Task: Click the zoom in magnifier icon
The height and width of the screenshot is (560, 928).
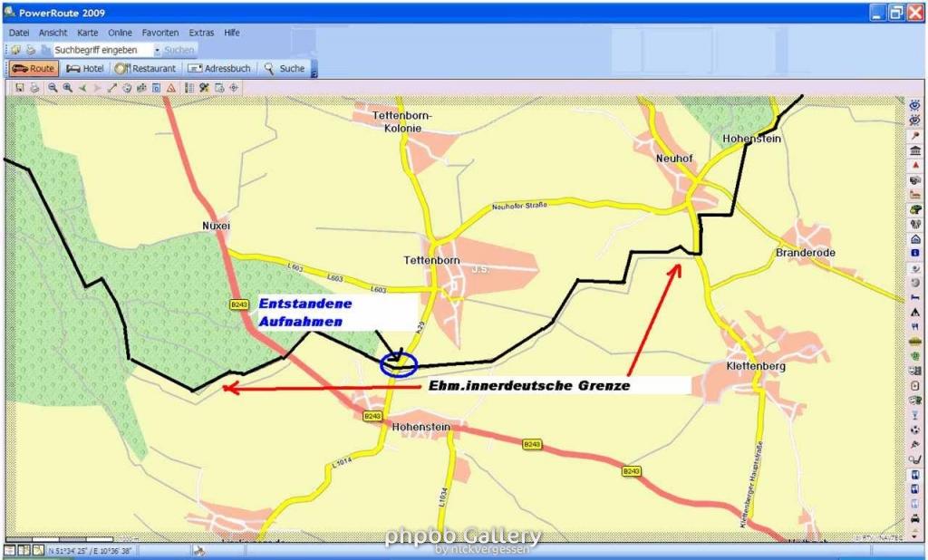Action: [x=67, y=88]
